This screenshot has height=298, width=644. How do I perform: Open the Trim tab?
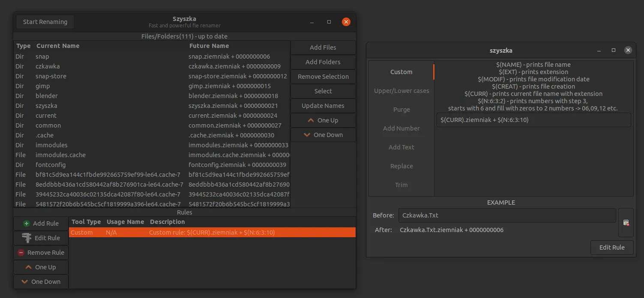click(x=401, y=185)
